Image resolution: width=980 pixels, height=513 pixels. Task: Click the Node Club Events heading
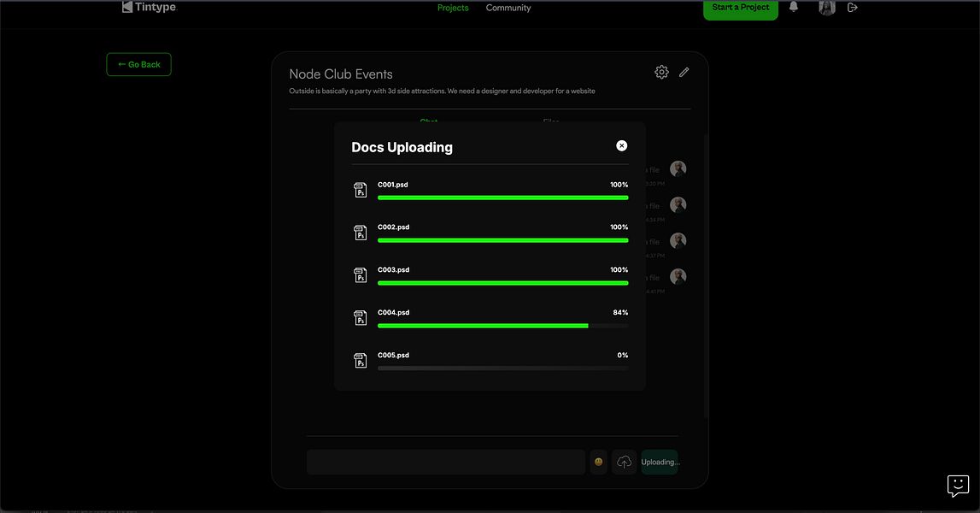click(x=341, y=74)
